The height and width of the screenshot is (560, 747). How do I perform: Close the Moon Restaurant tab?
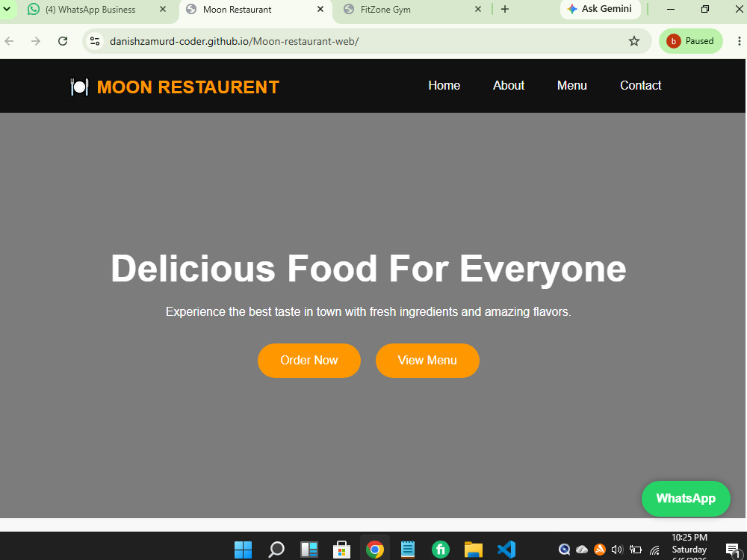320,9
